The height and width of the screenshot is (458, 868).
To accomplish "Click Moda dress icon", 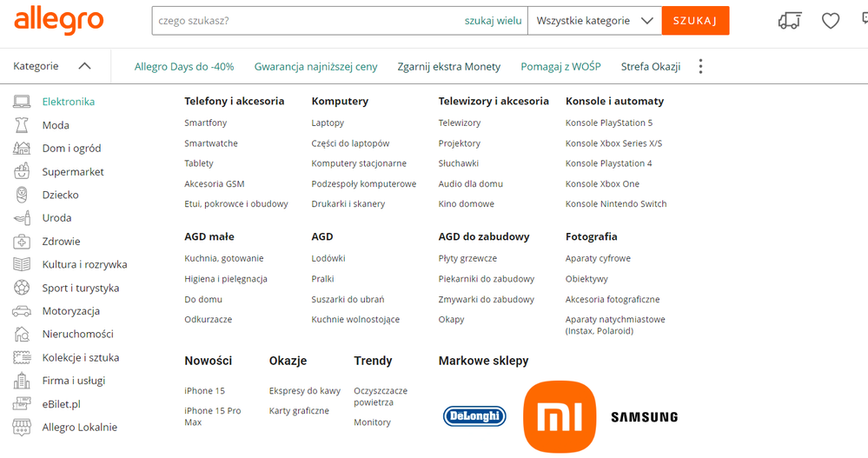I will pyautogui.click(x=22, y=125).
